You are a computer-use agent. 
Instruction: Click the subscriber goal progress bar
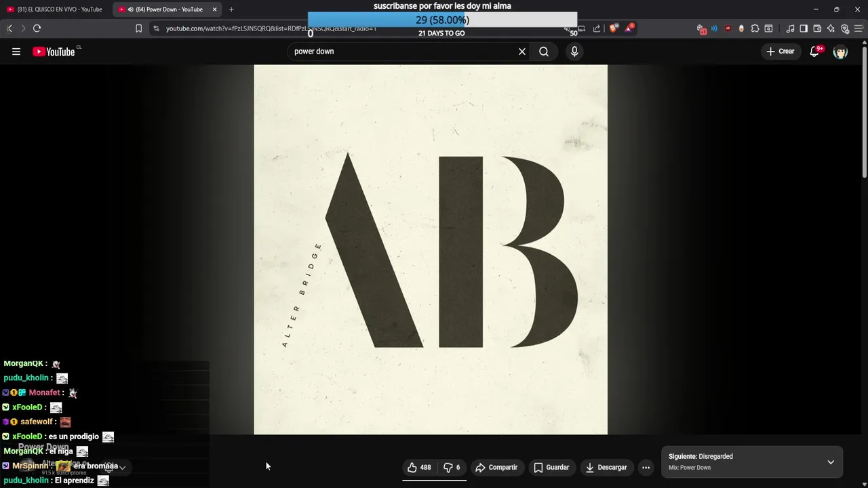coord(442,20)
